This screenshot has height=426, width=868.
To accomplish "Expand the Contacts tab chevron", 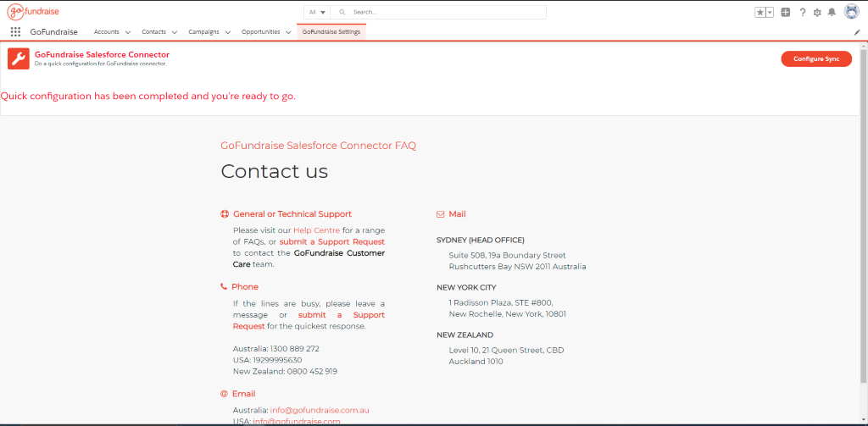I will [175, 33].
